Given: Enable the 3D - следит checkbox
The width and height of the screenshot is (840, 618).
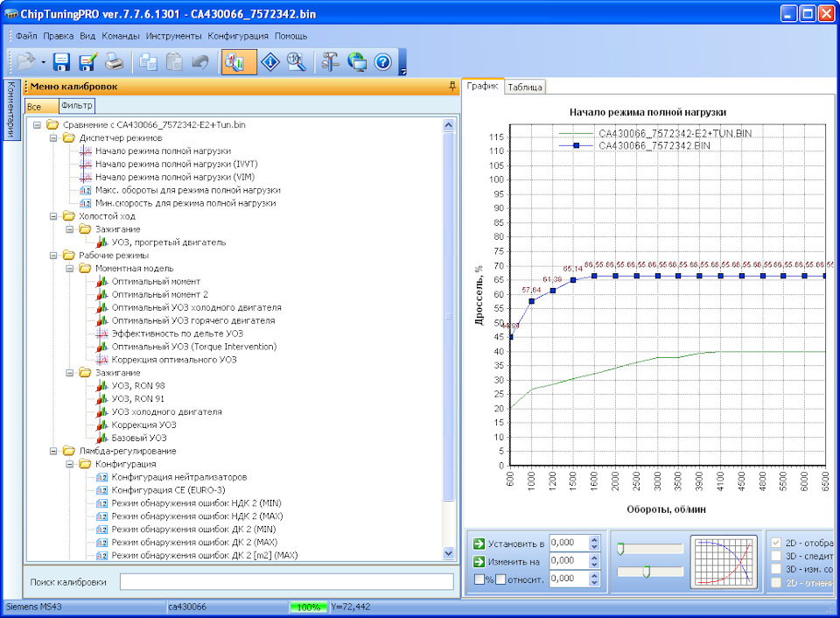Looking at the screenshot, I should (x=776, y=556).
